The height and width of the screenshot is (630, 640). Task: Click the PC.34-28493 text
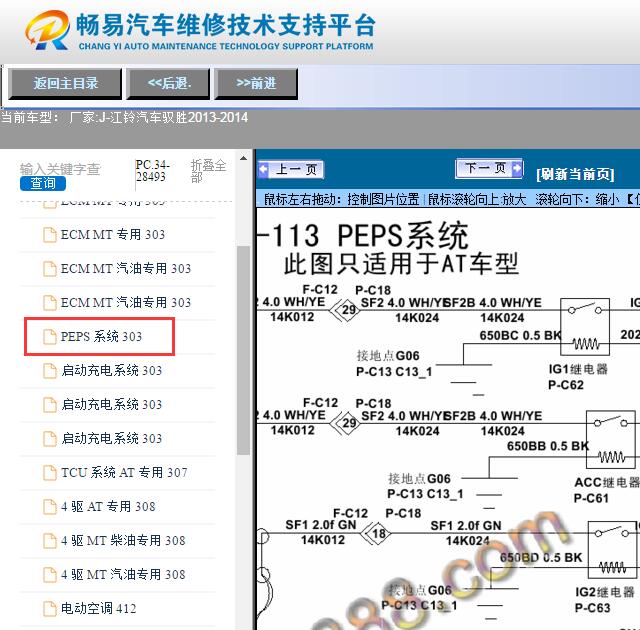pyautogui.click(x=152, y=171)
